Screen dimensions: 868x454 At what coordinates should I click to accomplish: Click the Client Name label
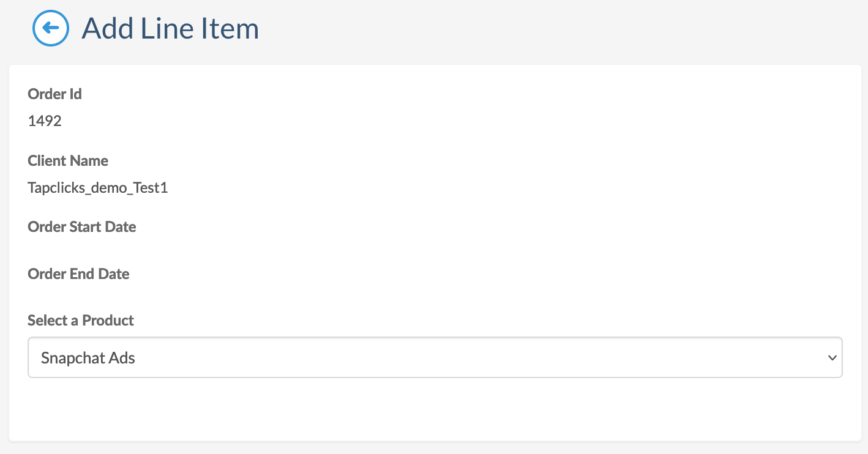coord(68,160)
